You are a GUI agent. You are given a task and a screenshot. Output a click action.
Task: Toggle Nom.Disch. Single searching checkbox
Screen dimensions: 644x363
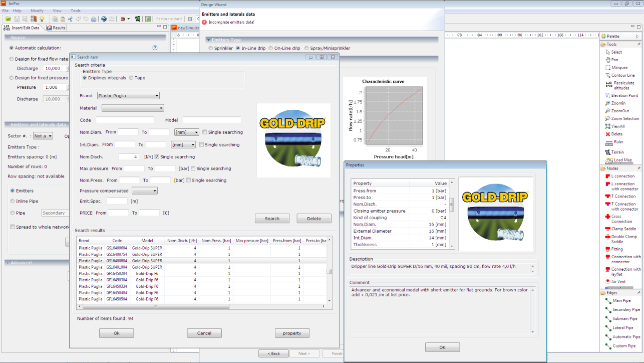point(157,157)
